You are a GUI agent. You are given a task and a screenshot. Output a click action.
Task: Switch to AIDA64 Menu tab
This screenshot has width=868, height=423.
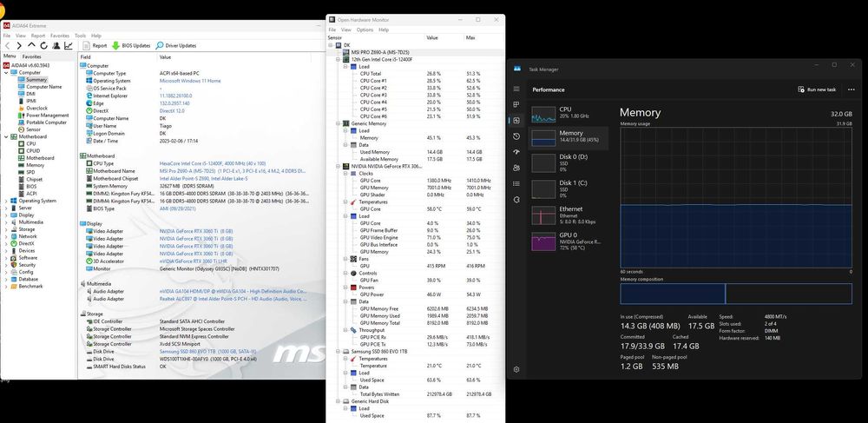10,56
